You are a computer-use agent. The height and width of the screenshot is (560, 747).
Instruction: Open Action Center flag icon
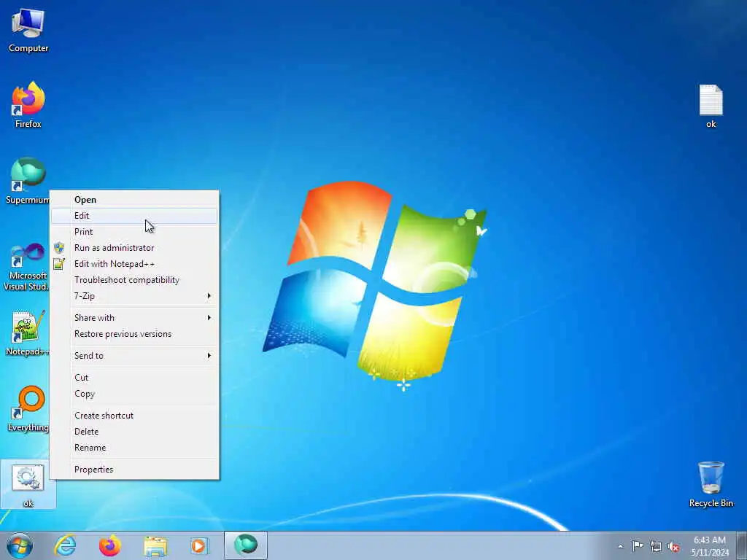coord(638,545)
